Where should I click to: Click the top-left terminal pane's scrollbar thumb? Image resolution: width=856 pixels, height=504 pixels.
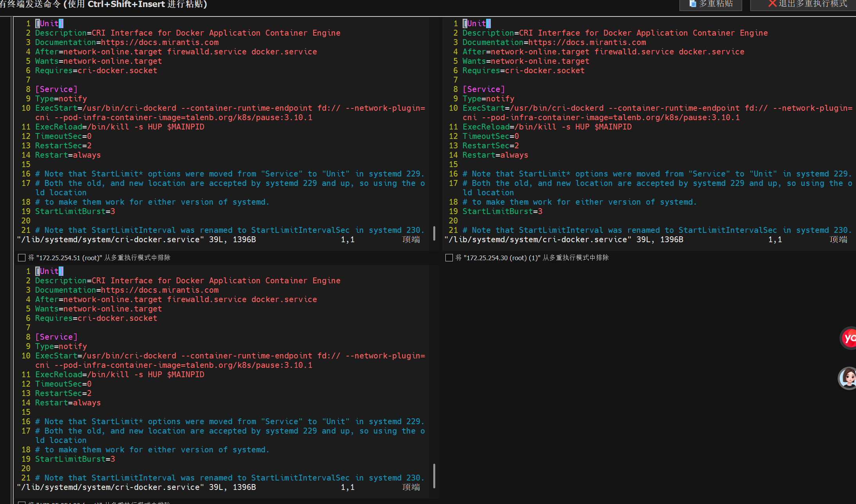tap(434, 233)
